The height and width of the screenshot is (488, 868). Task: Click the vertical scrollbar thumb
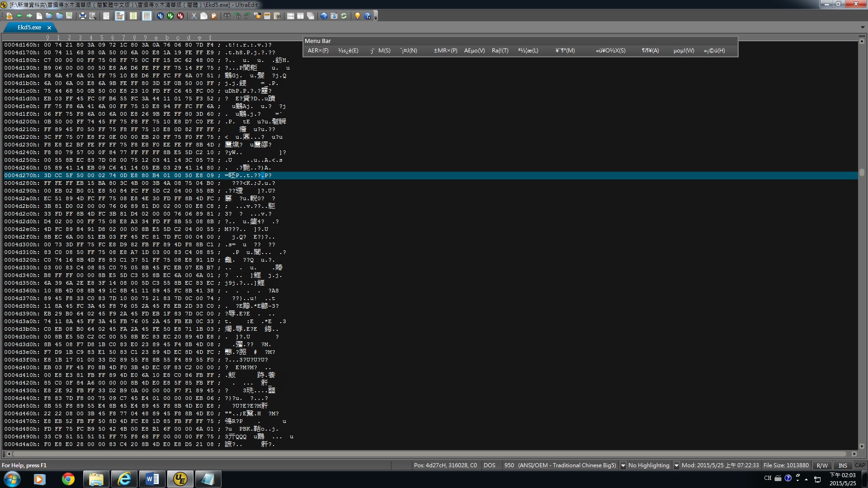[862, 172]
